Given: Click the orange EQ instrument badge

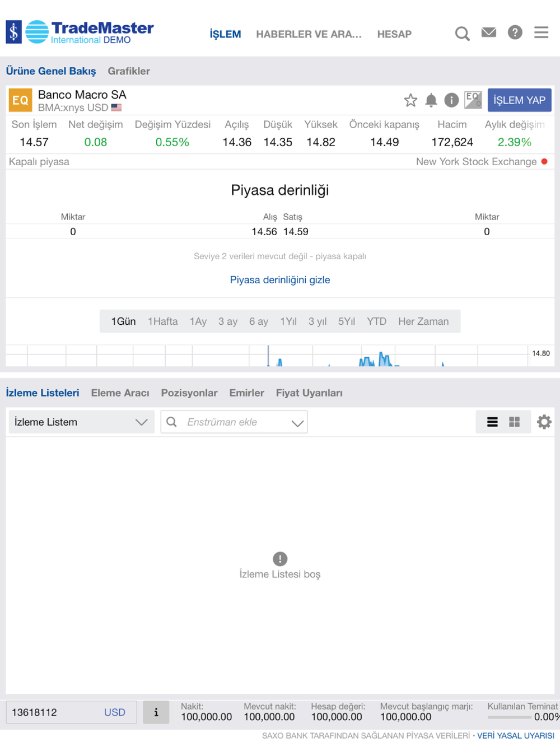Looking at the screenshot, I should point(20,100).
